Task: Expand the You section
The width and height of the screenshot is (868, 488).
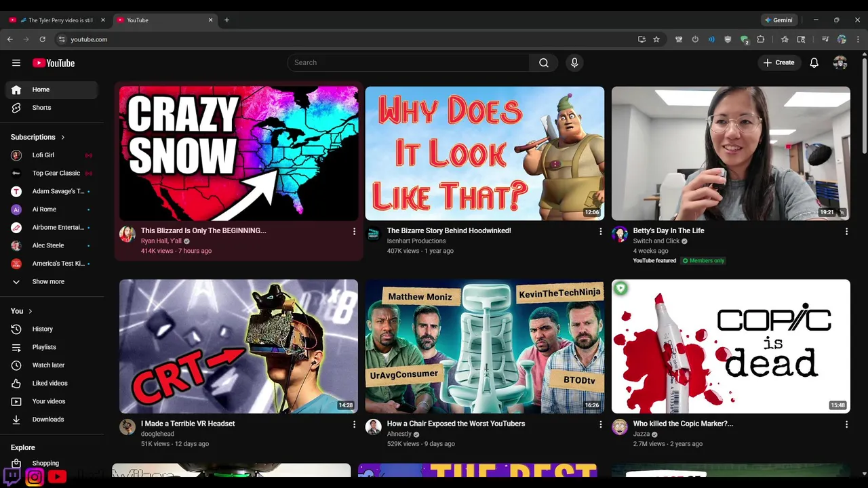Action: click(22, 311)
